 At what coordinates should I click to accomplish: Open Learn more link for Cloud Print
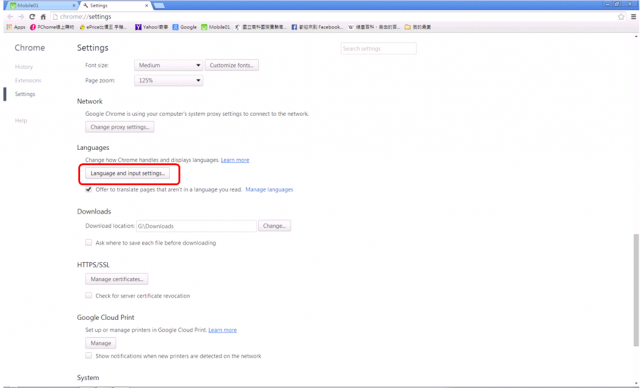tap(222, 330)
